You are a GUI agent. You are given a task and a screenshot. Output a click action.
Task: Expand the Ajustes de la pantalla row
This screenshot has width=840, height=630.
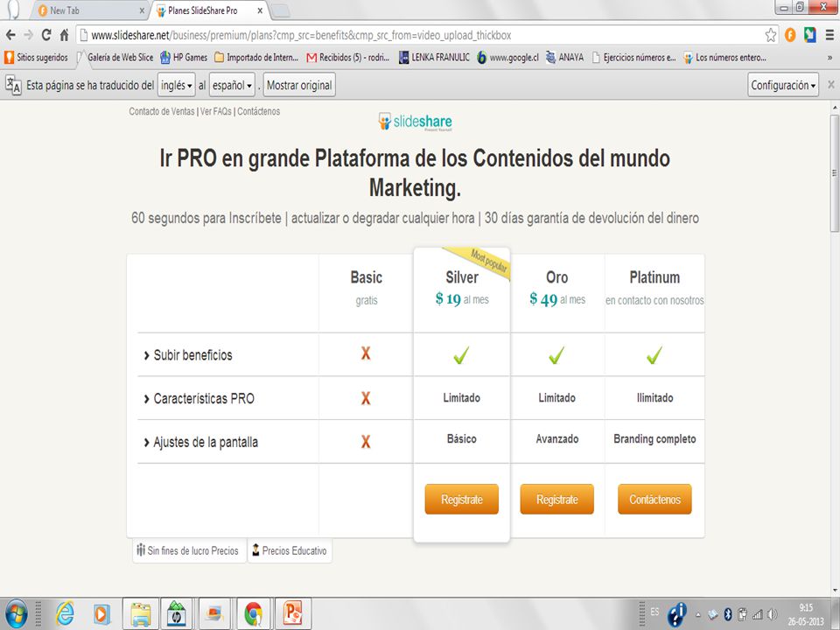201,442
